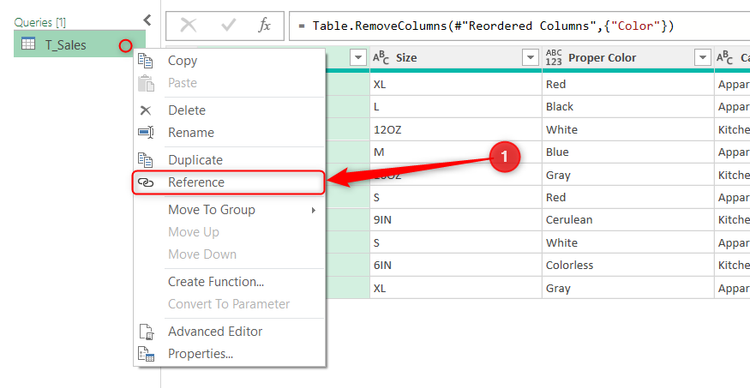Choose Delete from the context menu

(x=229, y=111)
